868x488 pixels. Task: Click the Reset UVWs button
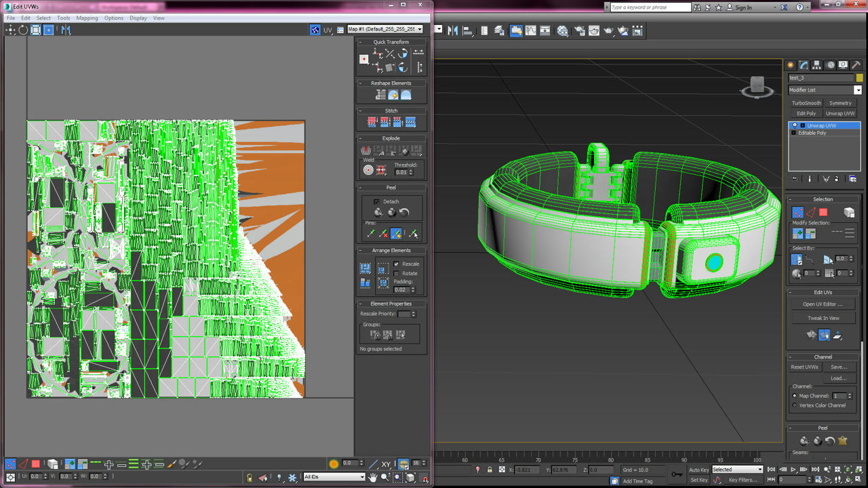[804, 367]
